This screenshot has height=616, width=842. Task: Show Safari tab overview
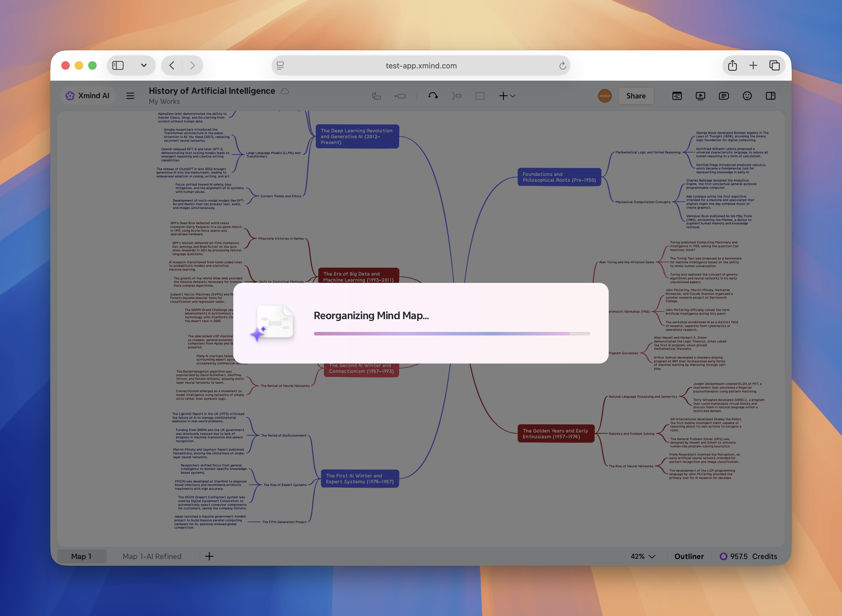pyautogui.click(x=774, y=66)
